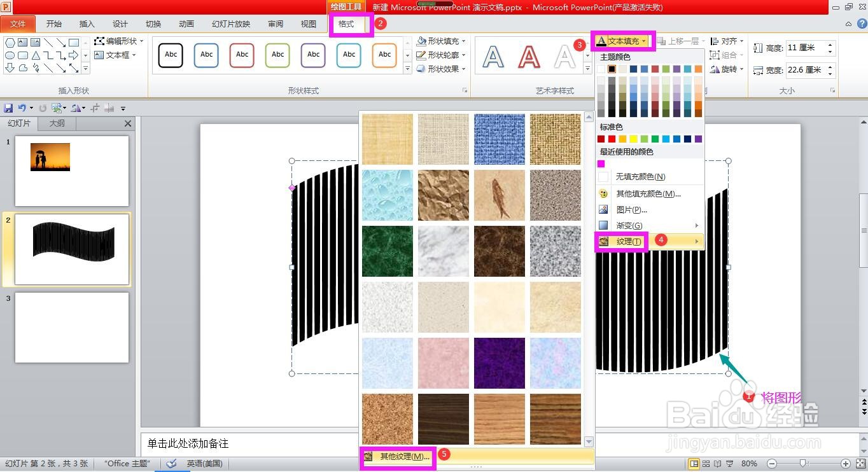Open the Text Fill (文本填充) dropdown

(622, 41)
